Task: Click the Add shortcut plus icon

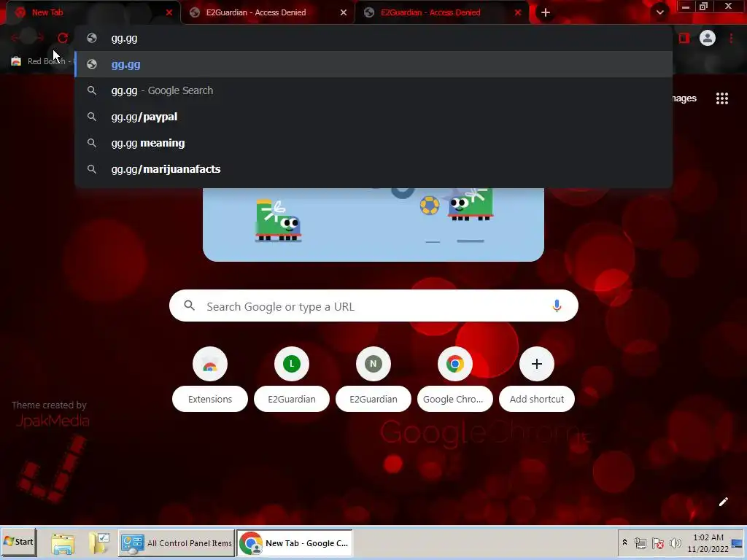Action: (537, 364)
